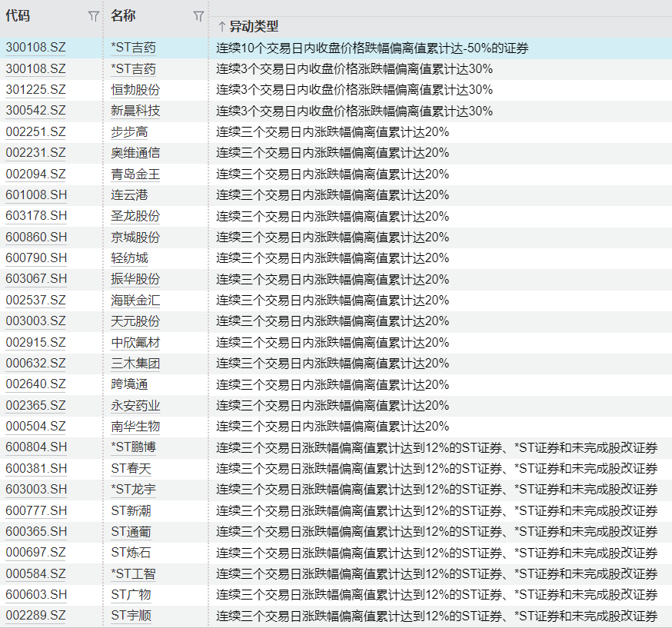Select the 连云港 name link
This screenshot has width=672, height=628.
129,195
